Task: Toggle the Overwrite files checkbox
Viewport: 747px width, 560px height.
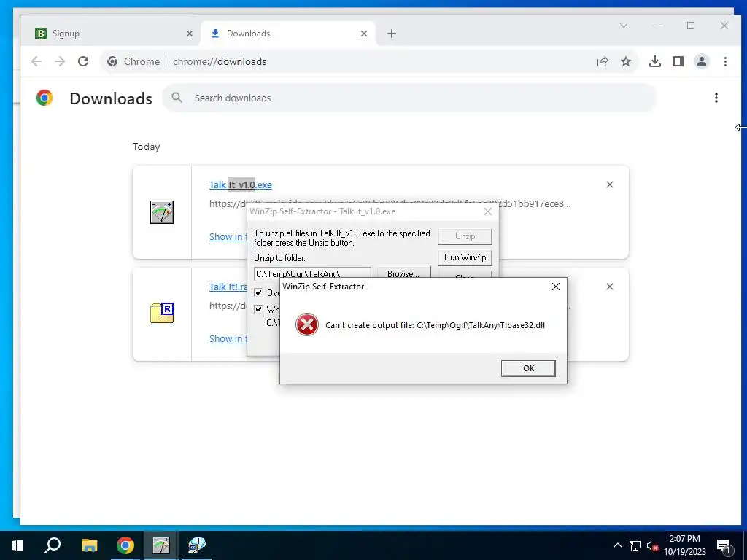Action: tap(258, 292)
